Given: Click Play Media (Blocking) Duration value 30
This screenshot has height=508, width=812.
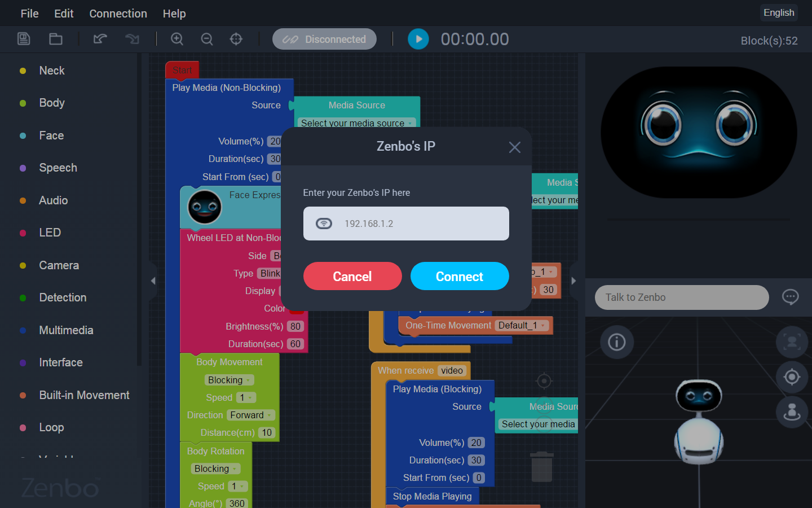Looking at the screenshot, I should point(476,461).
